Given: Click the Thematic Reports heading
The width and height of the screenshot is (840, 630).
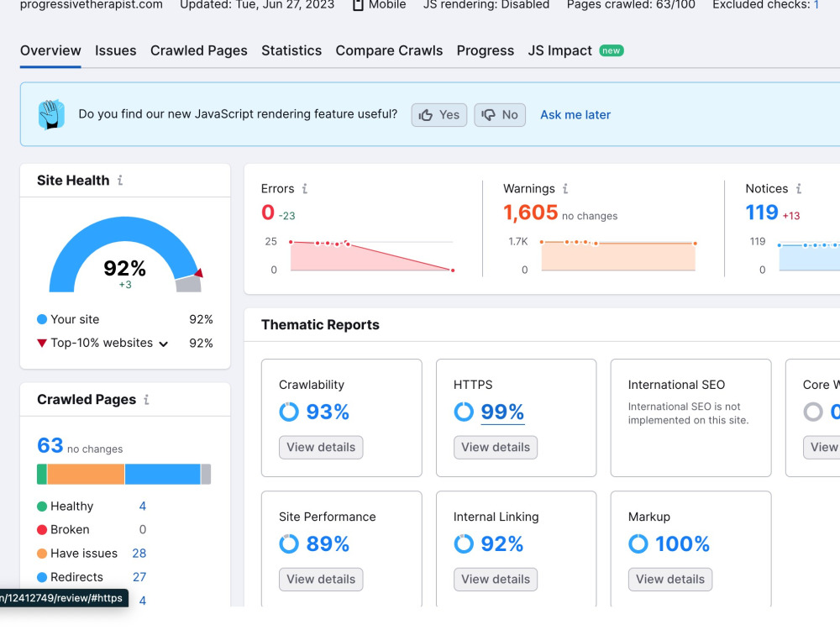Looking at the screenshot, I should coord(320,325).
